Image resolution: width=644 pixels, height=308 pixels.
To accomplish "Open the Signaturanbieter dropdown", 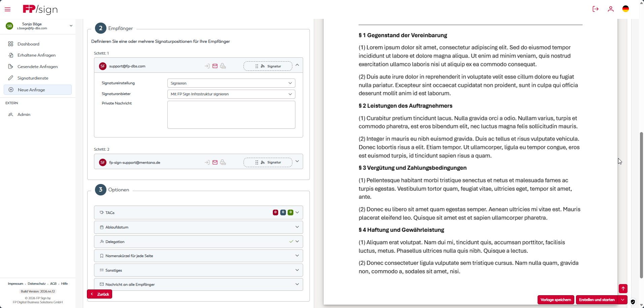I will tap(231, 94).
